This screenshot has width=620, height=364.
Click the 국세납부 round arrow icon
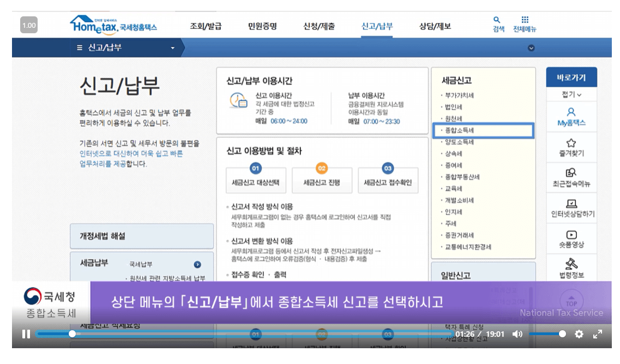197,264
